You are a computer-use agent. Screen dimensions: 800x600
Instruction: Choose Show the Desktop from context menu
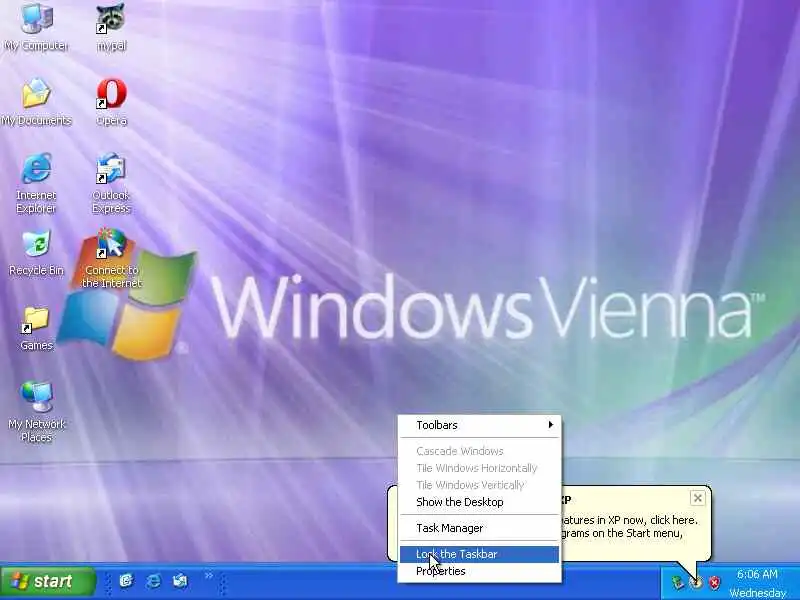point(479,502)
